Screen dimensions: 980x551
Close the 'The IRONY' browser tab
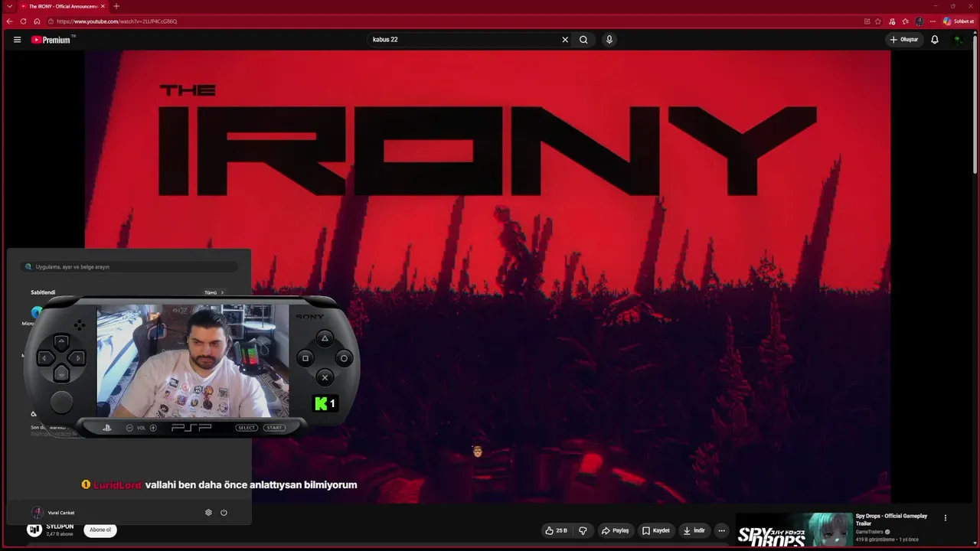(103, 6)
